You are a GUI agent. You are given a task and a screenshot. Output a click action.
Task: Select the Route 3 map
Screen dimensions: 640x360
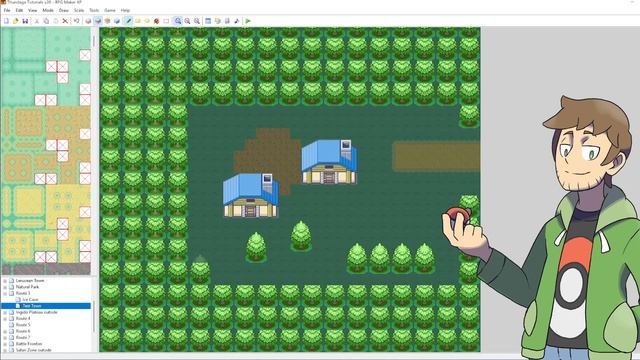pyautogui.click(x=23, y=293)
